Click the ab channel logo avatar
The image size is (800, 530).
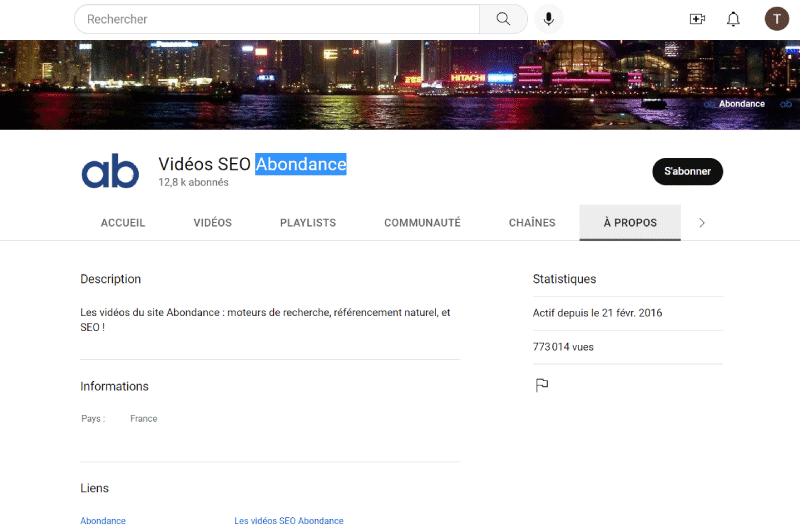pos(110,171)
